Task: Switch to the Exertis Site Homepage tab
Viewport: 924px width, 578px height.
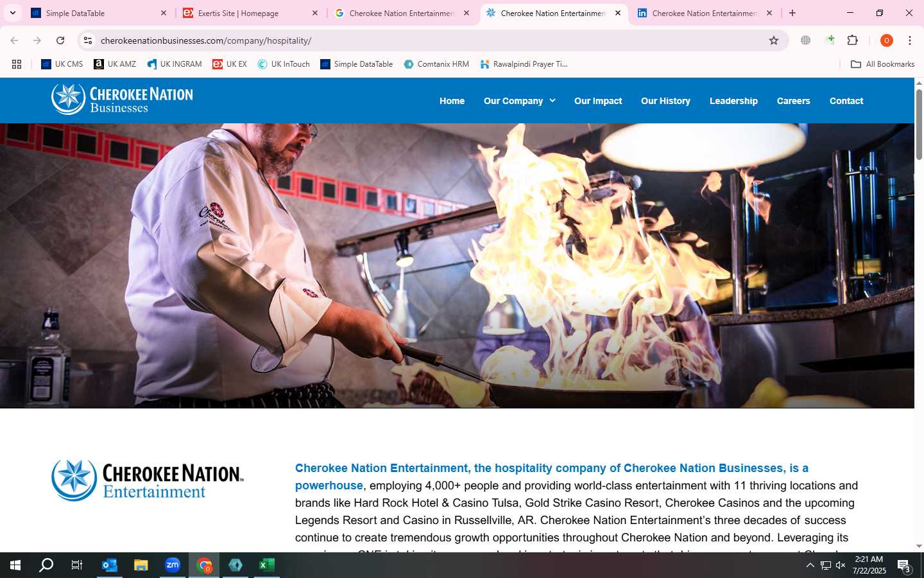Action: (250, 13)
